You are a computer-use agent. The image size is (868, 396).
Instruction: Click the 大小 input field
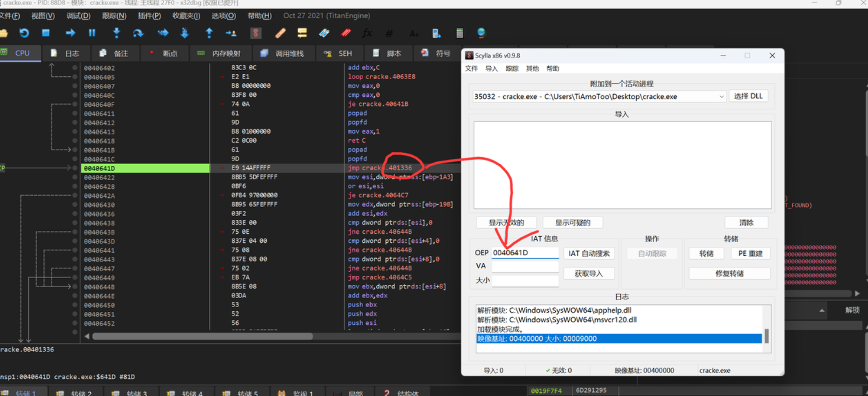click(x=525, y=281)
